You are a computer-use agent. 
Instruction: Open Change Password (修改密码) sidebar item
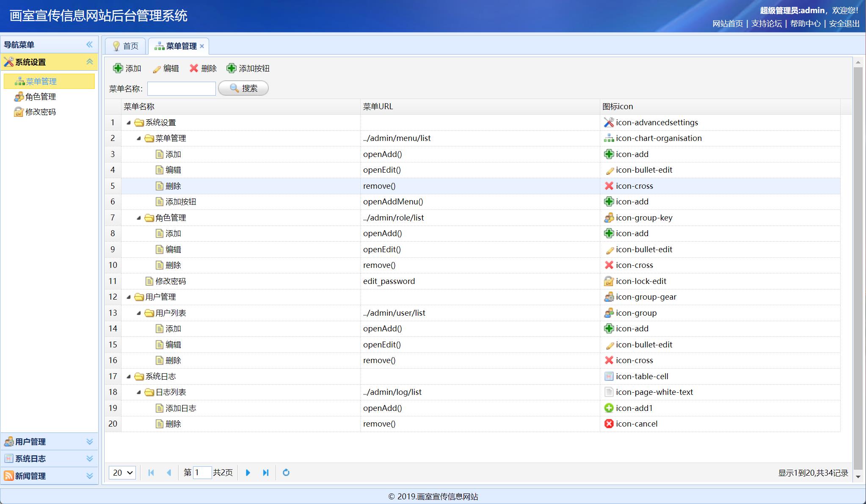[x=40, y=112]
